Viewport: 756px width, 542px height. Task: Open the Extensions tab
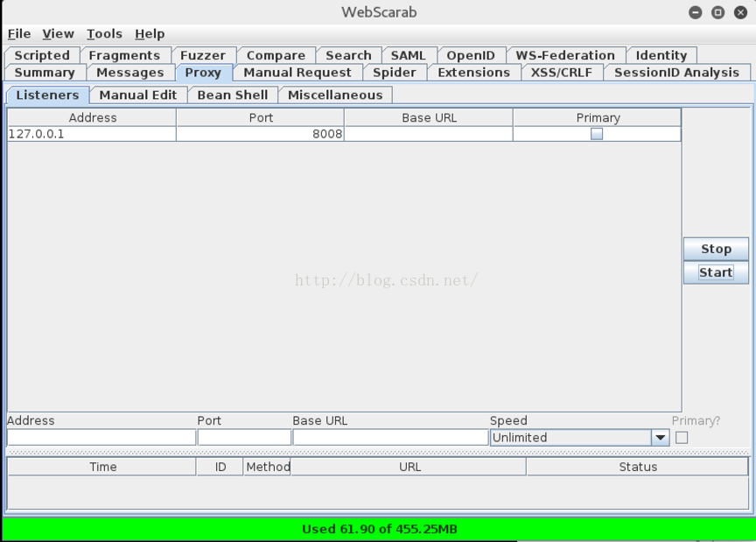click(474, 73)
